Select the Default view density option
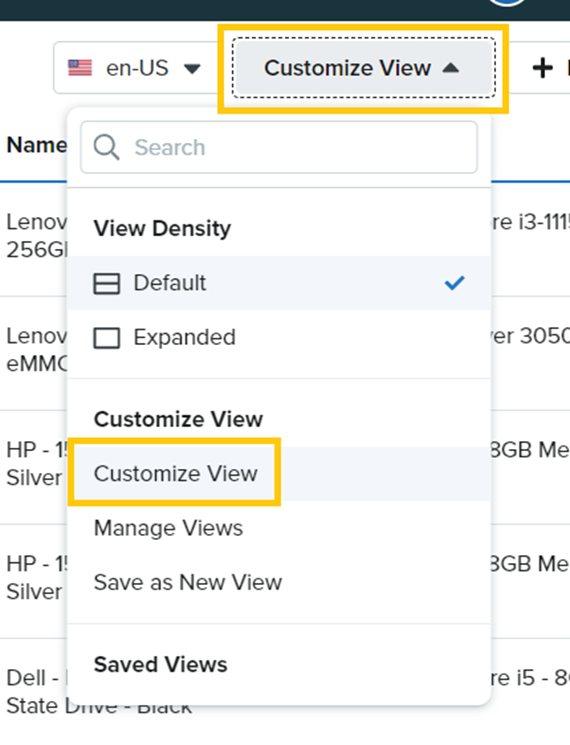Image resolution: width=570 pixels, height=745 pixels. pos(279,283)
